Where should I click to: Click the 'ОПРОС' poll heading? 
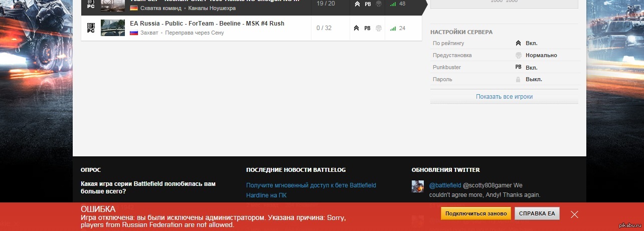tap(91, 170)
